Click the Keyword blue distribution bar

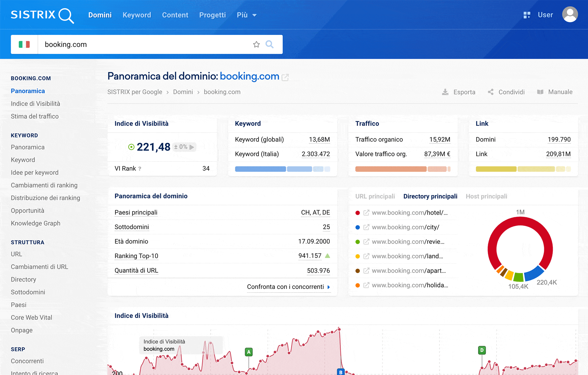[282, 169]
